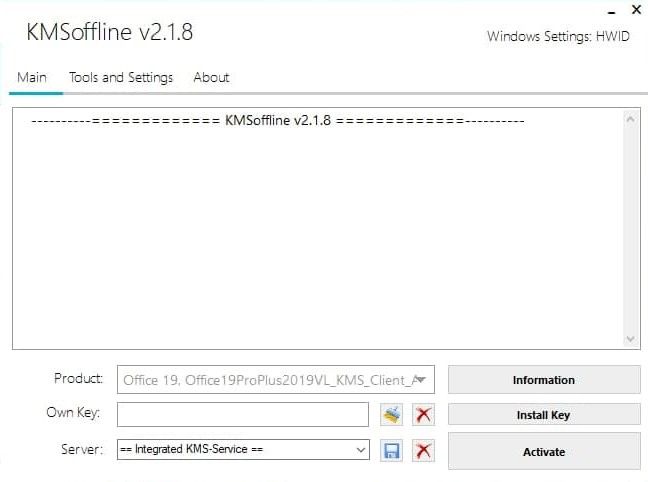Start activation with the Activate button
648x482 pixels.
tap(544, 451)
